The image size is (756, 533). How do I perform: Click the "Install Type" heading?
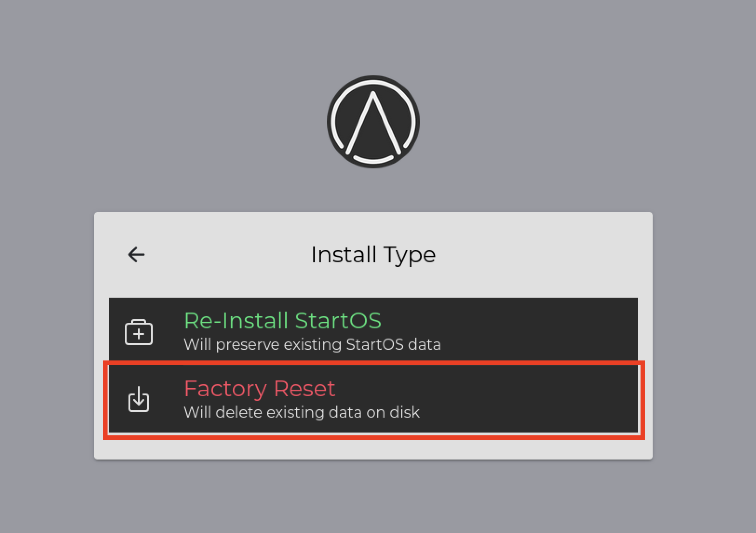pyautogui.click(x=373, y=254)
